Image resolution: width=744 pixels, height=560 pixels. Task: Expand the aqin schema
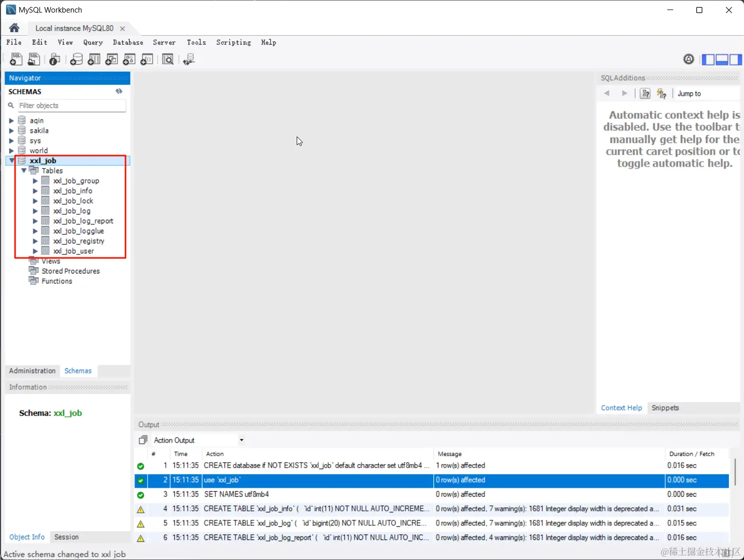11,120
